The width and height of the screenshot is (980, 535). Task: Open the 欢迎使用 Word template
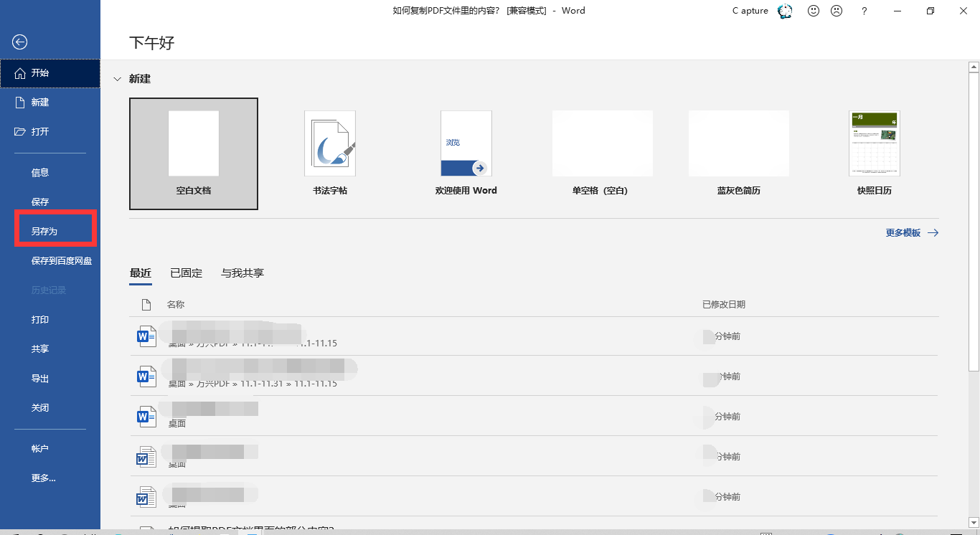pos(466,153)
